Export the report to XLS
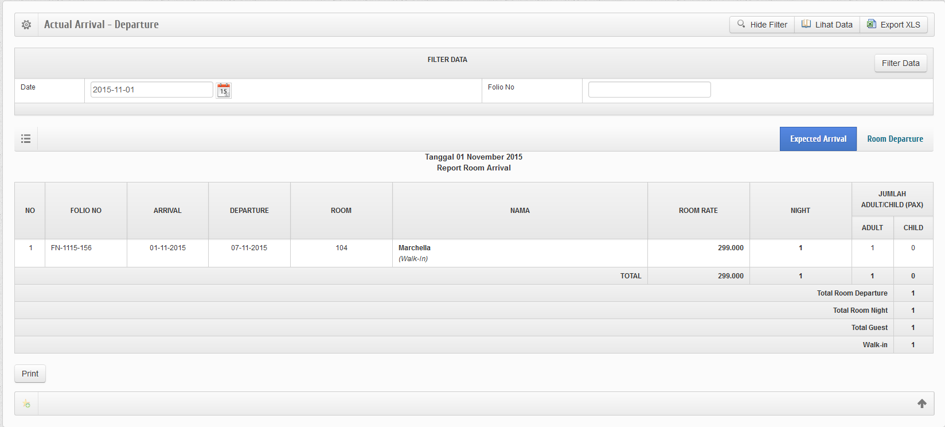The width and height of the screenshot is (945, 427). pyautogui.click(x=893, y=25)
